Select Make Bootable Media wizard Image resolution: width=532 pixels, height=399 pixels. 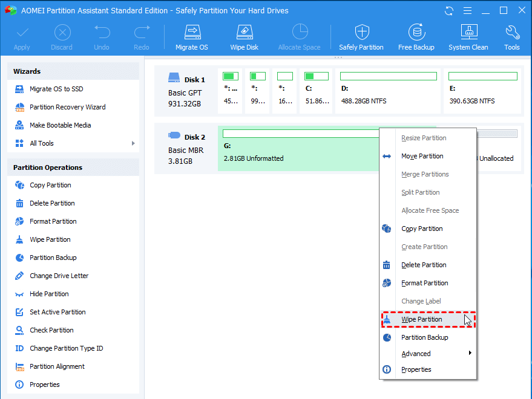[x=60, y=125]
